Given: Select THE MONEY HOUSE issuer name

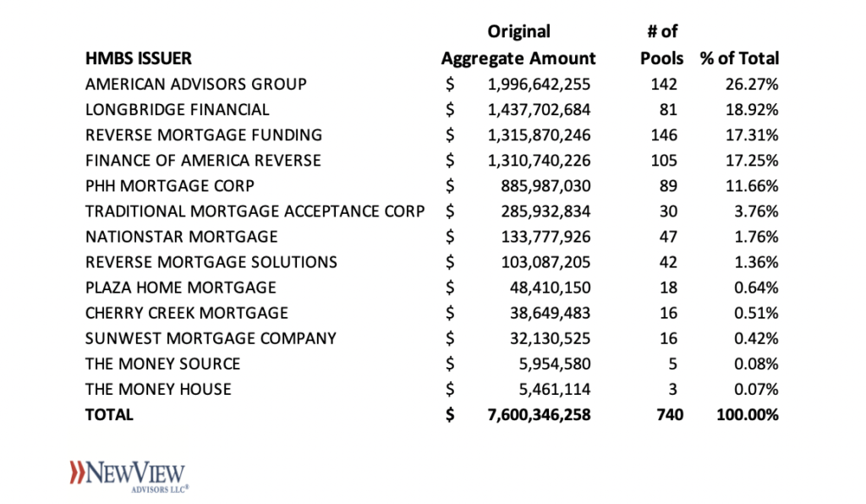Looking at the screenshot, I should (x=158, y=389).
